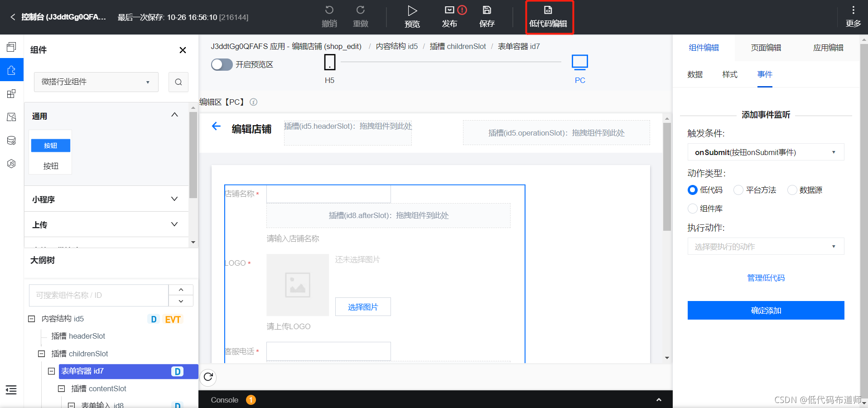The width and height of the screenshot is (868, 408).
Task: Open the 数据 properties tab
Action: [x=695, y=74]
